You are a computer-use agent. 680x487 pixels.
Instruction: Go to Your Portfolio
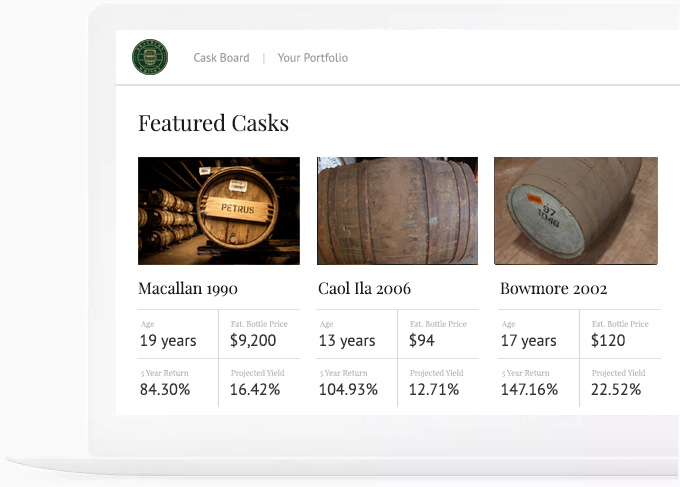pos(313,58)
